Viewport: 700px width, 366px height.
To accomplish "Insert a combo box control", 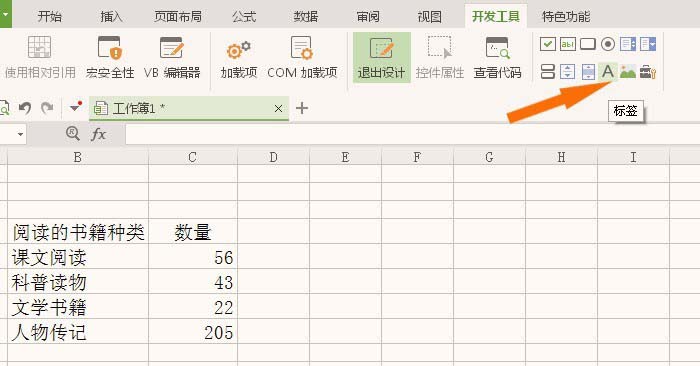I will pos(648,44).
